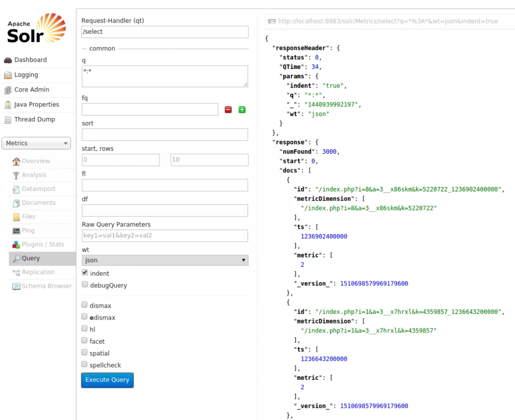Image resolution: width=515 pixels, height=420 pixels.
Task: Open the localhost select query URL link
Action: tap(388, 21)
